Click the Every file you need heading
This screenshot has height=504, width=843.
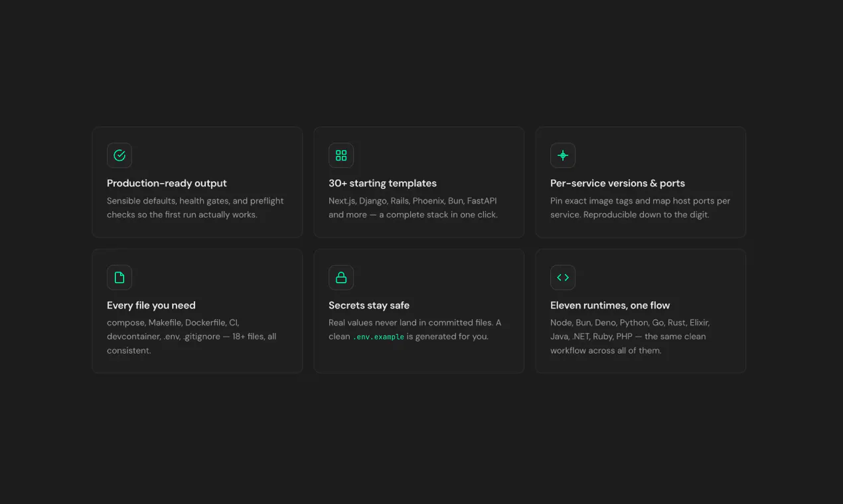[151, 305]
